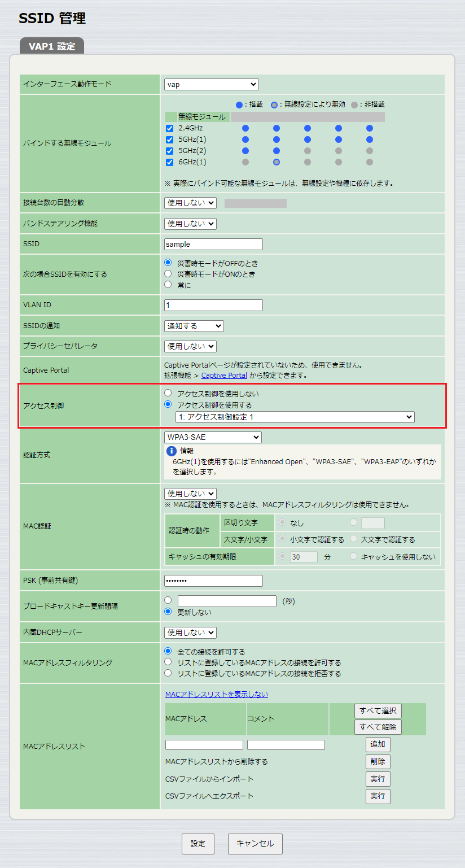Open the SSIDの通知 dropdown
The width and height of the screenshot is (465, 868).
[x=192, y=326]
